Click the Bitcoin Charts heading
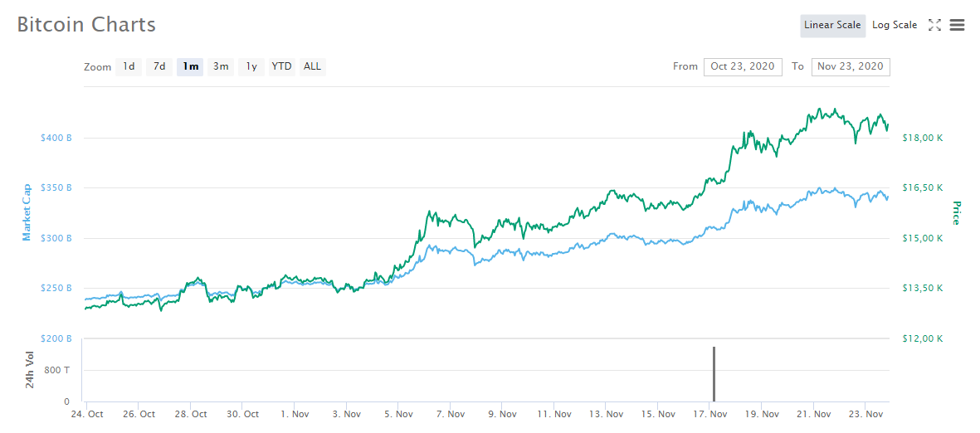The image size is (980, 433). [86, 25]
